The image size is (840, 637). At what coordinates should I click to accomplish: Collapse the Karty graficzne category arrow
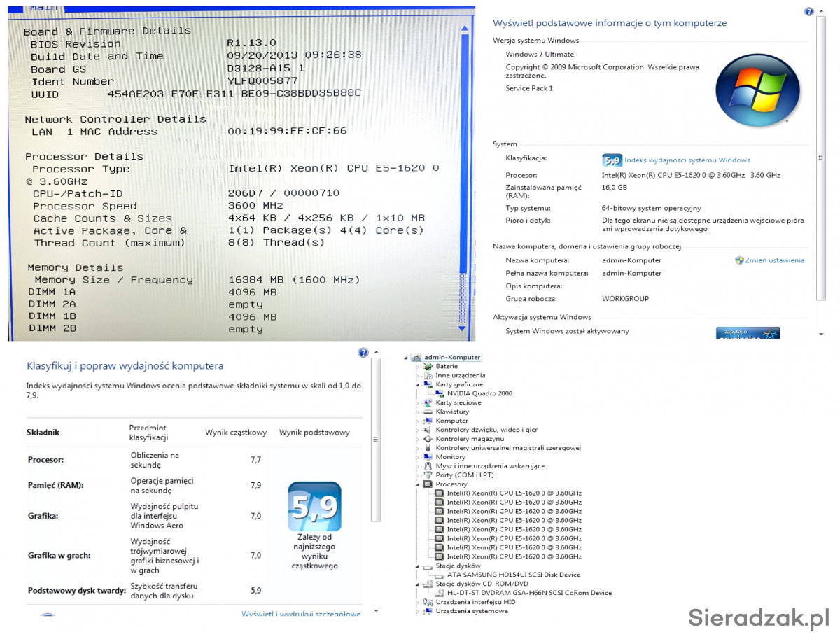[418, 384]
